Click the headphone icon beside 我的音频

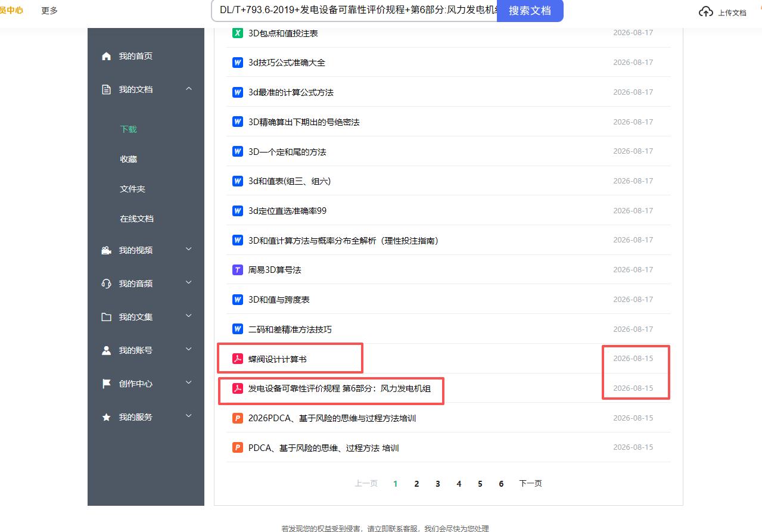click(x=107, y=284)
